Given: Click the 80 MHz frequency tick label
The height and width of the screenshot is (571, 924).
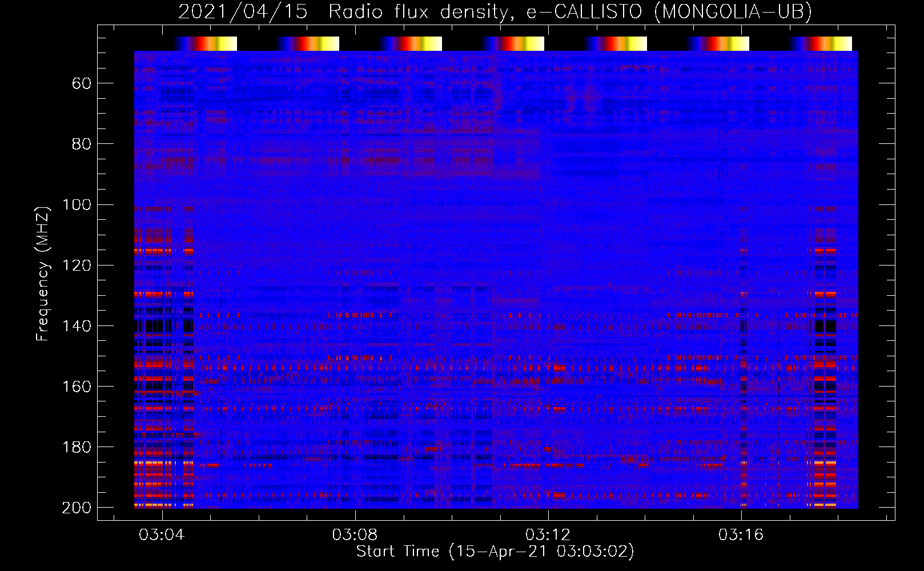Looking at the screenshot, I should pos(82,144).
